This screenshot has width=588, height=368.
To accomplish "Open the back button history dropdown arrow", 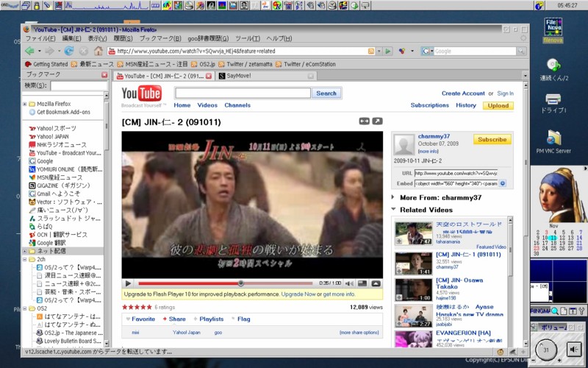I will coord(39,51).
